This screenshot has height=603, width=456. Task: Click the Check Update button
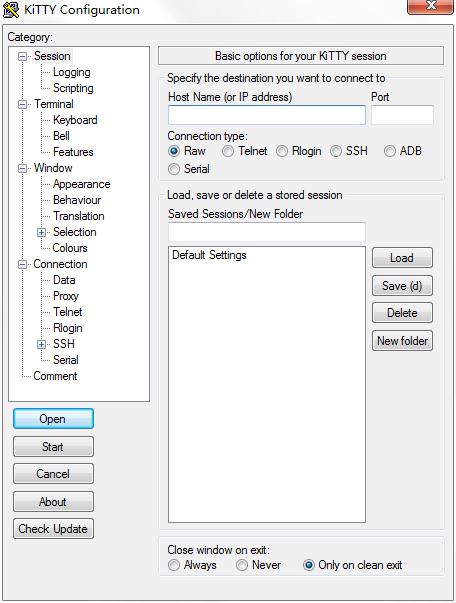[53, 529]
